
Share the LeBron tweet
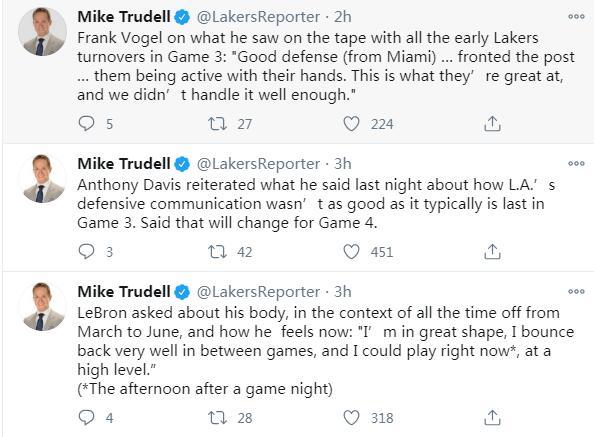[x=492, y=417]
